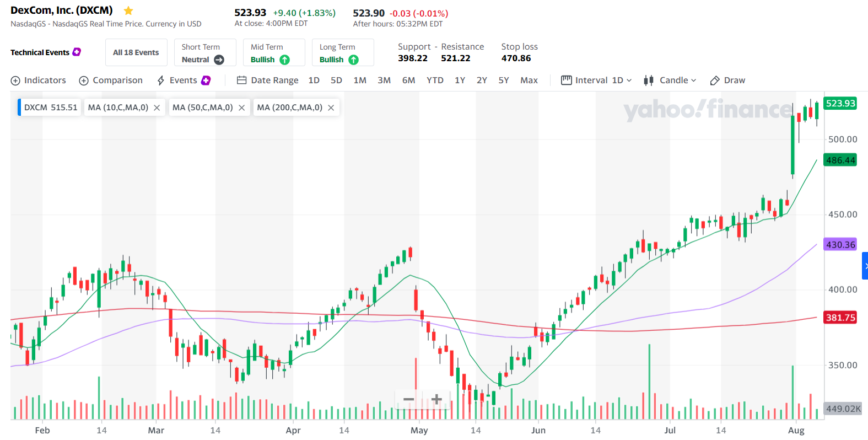Select the 1M date range
This screenshot has height=440, width=868.
click(x=360, y=81)
